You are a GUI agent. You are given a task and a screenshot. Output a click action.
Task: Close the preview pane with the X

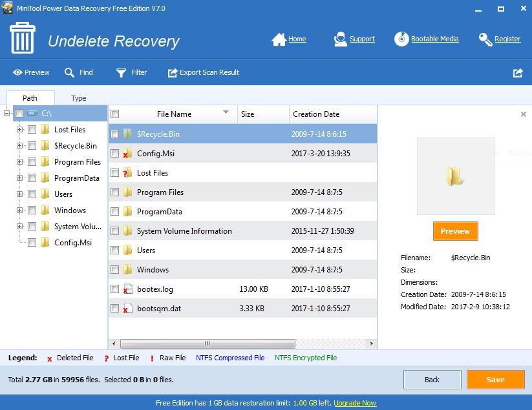click(524, 114)
